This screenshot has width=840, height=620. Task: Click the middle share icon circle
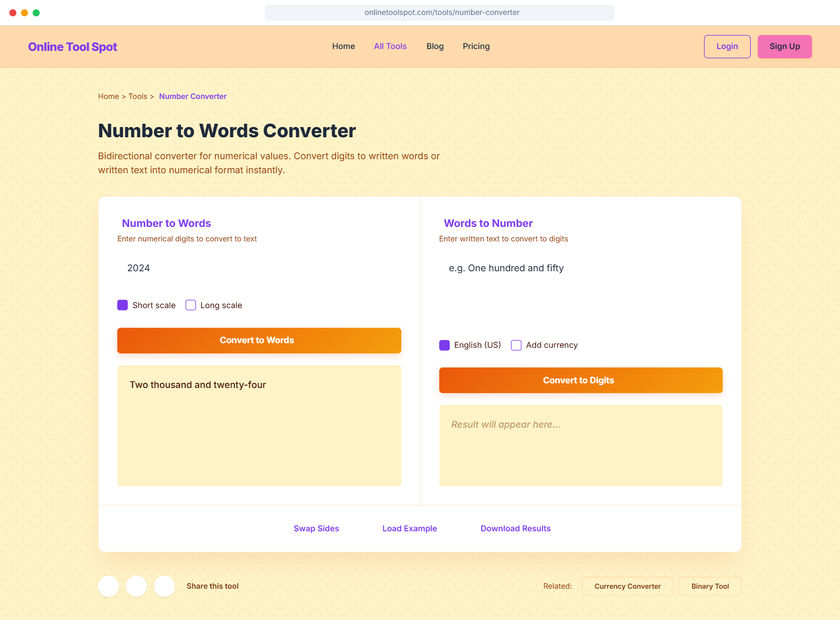(136, 586)
